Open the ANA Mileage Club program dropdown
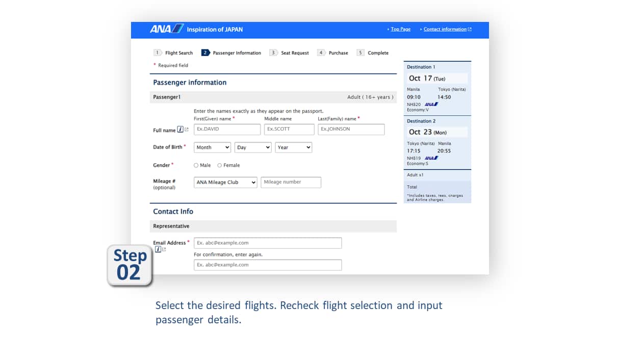 (225, 182)
